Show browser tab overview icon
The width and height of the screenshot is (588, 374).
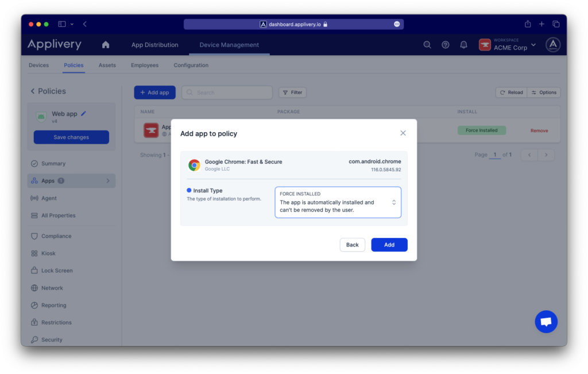click(556, 24)
